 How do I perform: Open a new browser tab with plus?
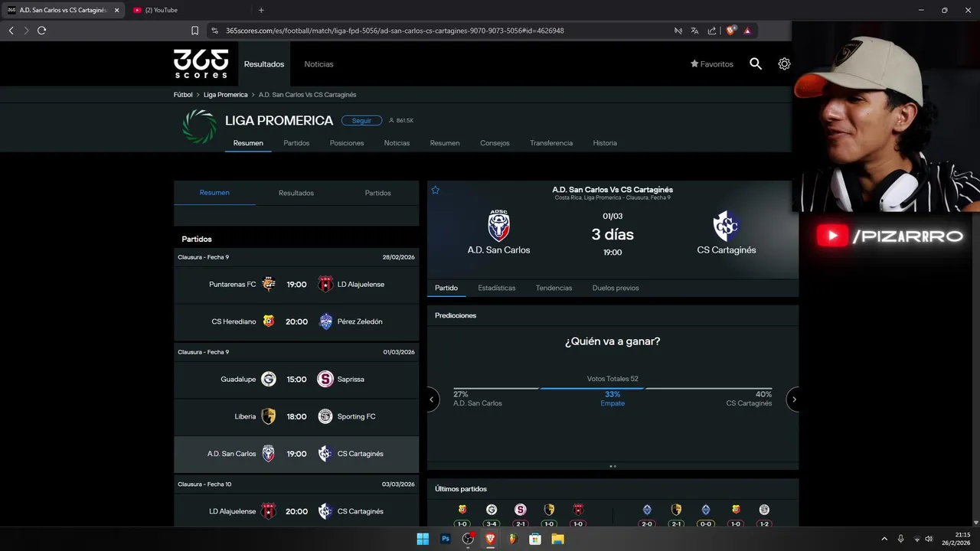point(261,10)
